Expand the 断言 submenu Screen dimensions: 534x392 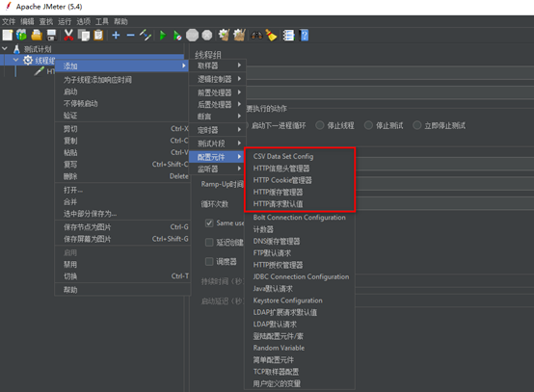pos(217,116)
